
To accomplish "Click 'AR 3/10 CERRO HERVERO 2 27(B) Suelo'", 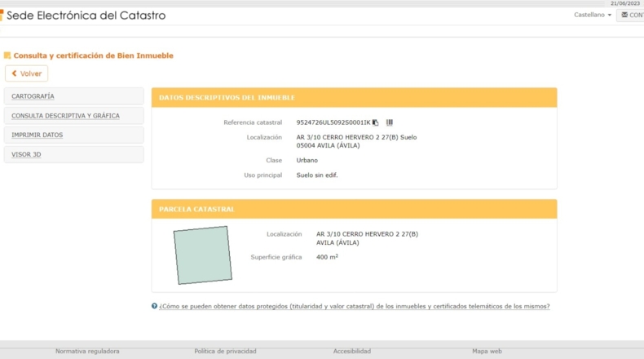I will tap(356, 137).
